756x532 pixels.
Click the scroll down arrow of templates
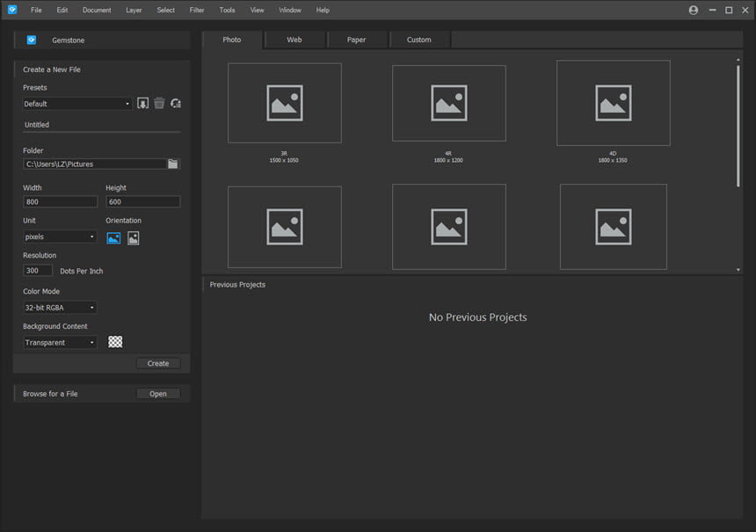738,270
